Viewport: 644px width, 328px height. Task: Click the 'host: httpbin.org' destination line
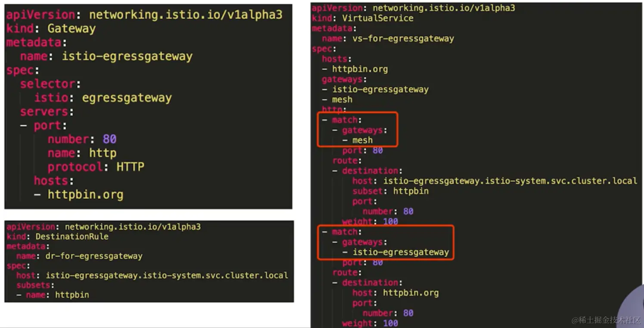coord(396,293)
